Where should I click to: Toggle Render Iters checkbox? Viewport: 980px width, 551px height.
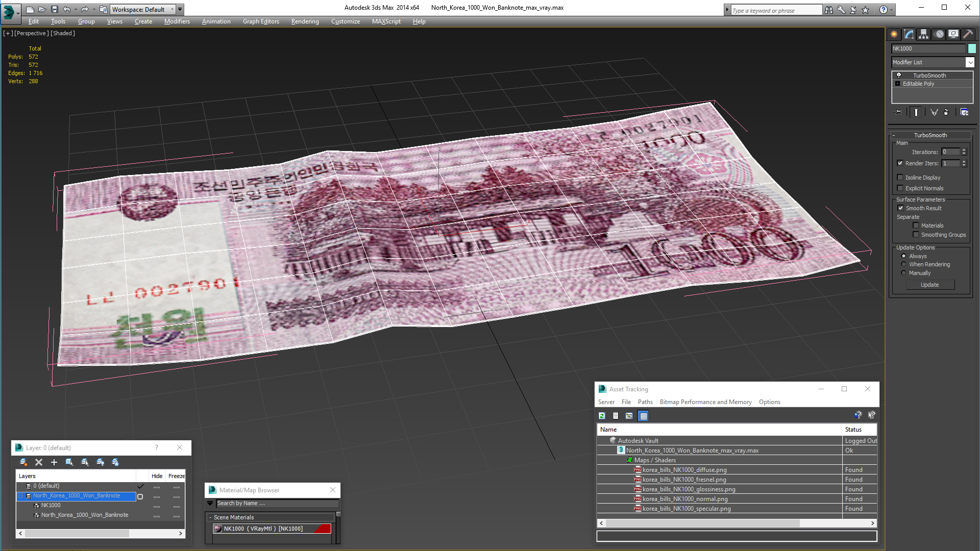900,163
